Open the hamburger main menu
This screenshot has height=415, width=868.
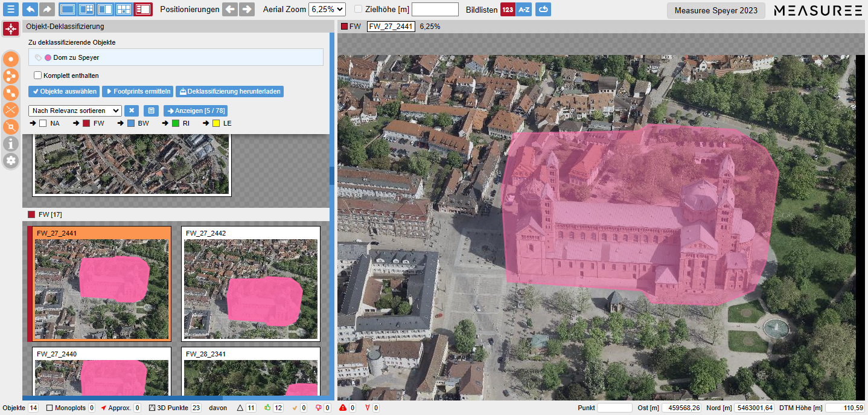point(10,10)
